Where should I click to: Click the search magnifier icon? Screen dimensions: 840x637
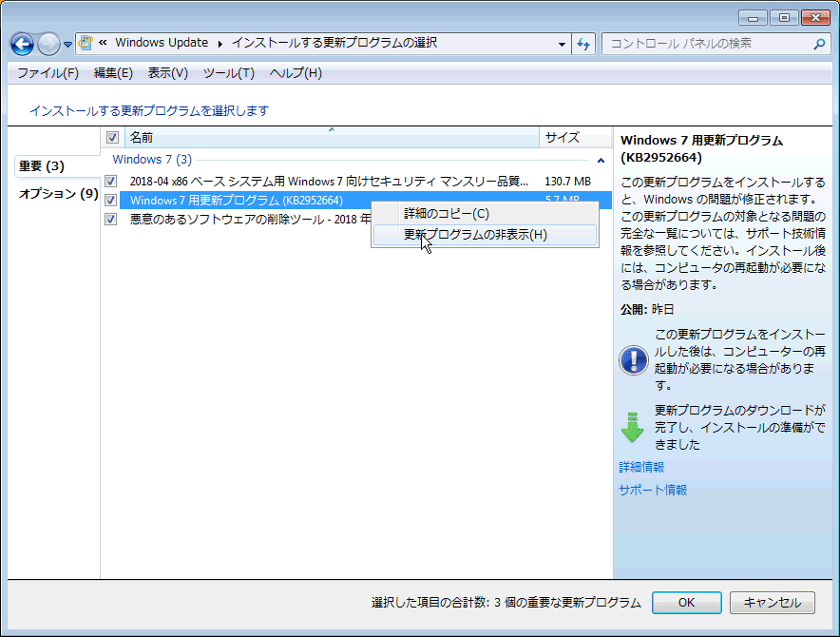click(x=819, y=44)
